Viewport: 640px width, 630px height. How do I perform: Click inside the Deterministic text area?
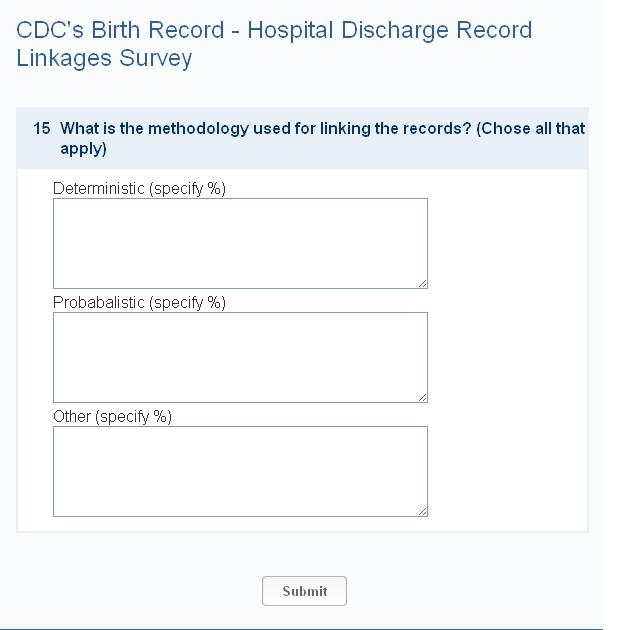point(240,243)
